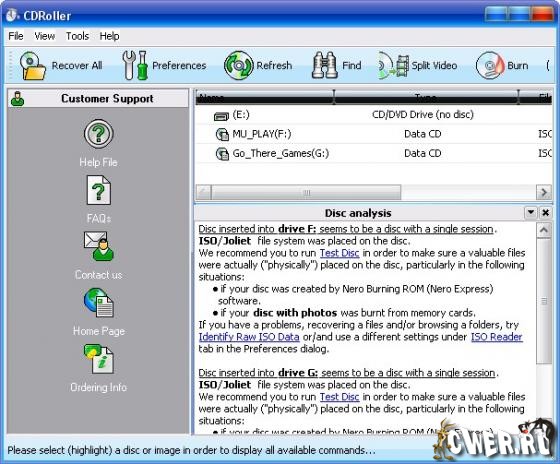Click 'drive G:' bold text in analysis

click(298, 373)
